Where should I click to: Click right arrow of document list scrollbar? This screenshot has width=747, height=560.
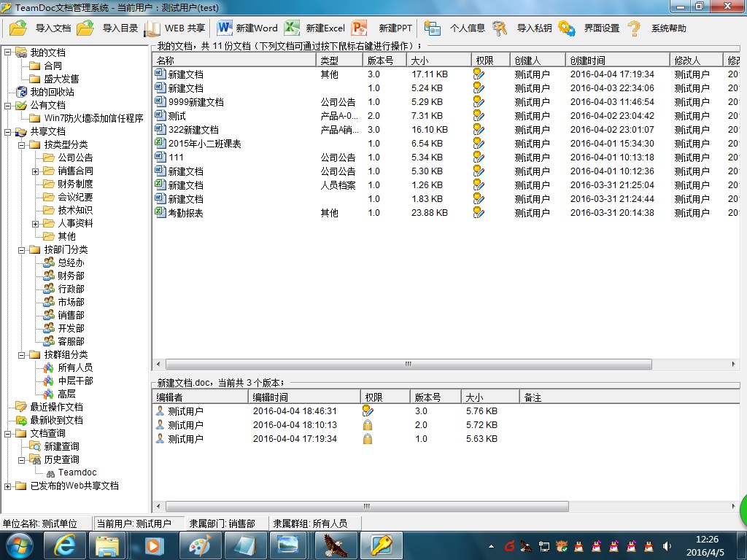pos(733,365)
